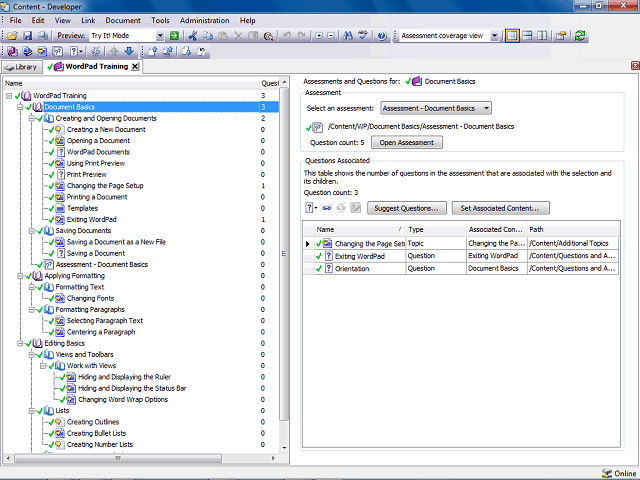This screenshot has height=480, width=640.
Task: Collapse the Document Basics tree node
Action: tap(20, 107)
